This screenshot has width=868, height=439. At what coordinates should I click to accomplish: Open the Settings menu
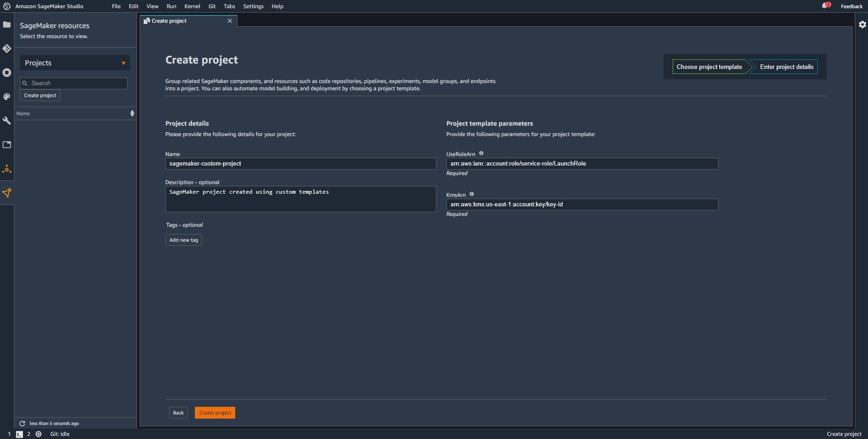(253, 6)
